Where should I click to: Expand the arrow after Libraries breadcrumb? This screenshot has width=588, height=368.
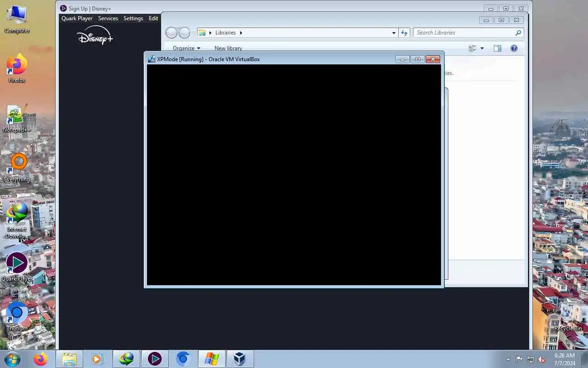pos(241,33)
